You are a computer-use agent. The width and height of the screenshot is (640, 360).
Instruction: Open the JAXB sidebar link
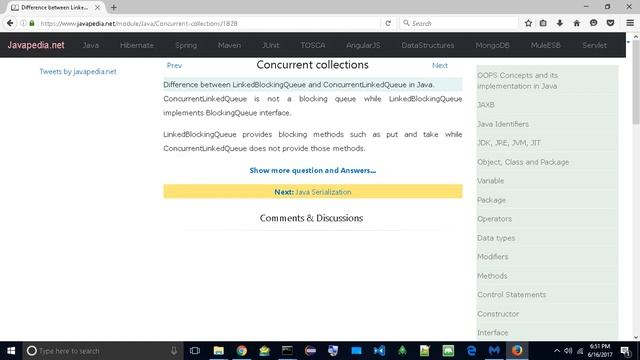(486, 105)
